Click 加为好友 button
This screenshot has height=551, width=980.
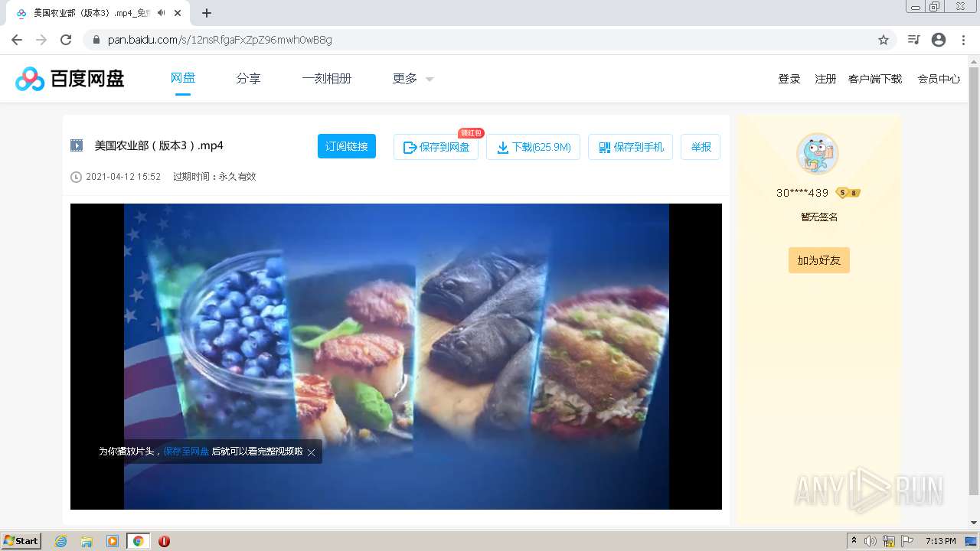[819, 260]
